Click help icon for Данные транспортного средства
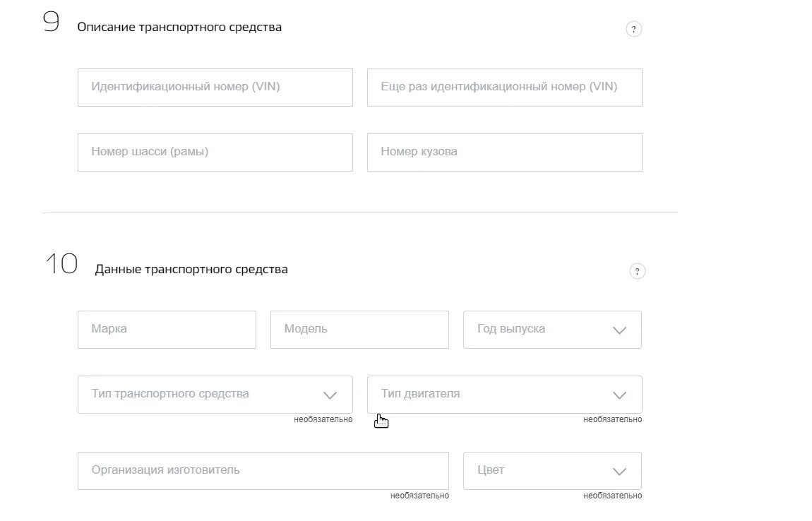Viewport: 812px width, 521px height. (637, 271)
